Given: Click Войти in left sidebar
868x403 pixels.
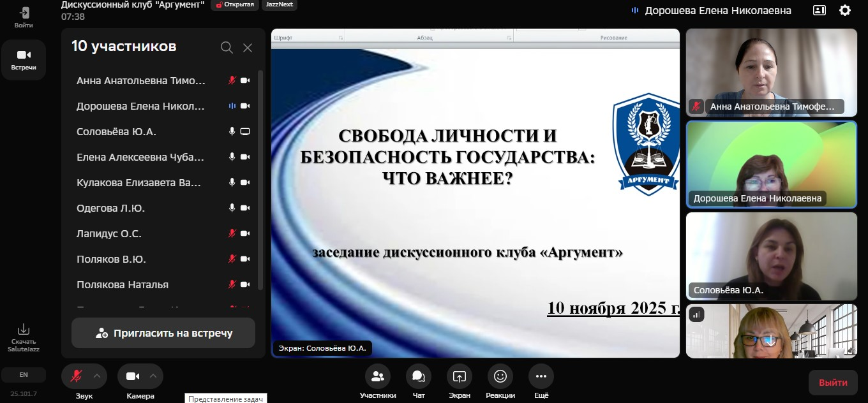Looking at the screenshot, I should coord(24,17).
